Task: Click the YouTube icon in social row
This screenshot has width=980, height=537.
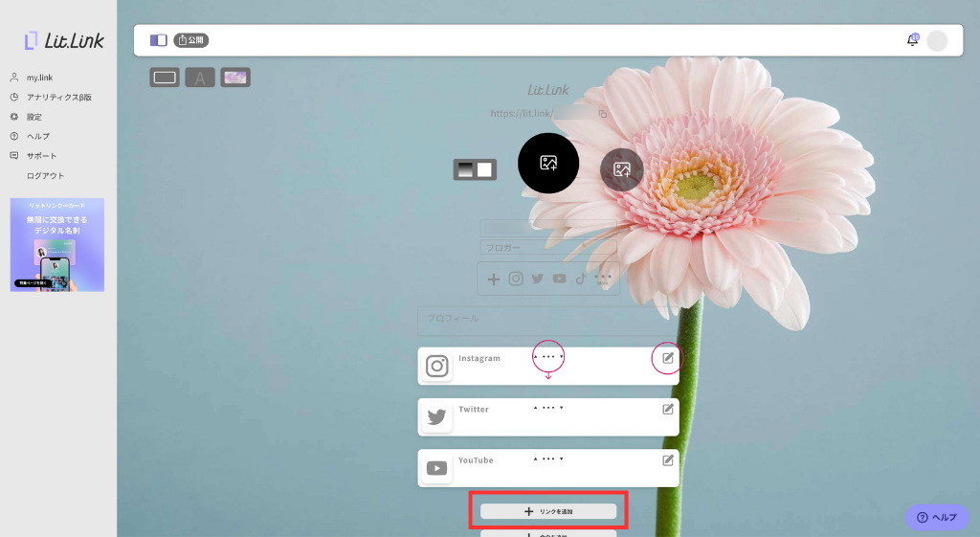Action: [559, 279]
